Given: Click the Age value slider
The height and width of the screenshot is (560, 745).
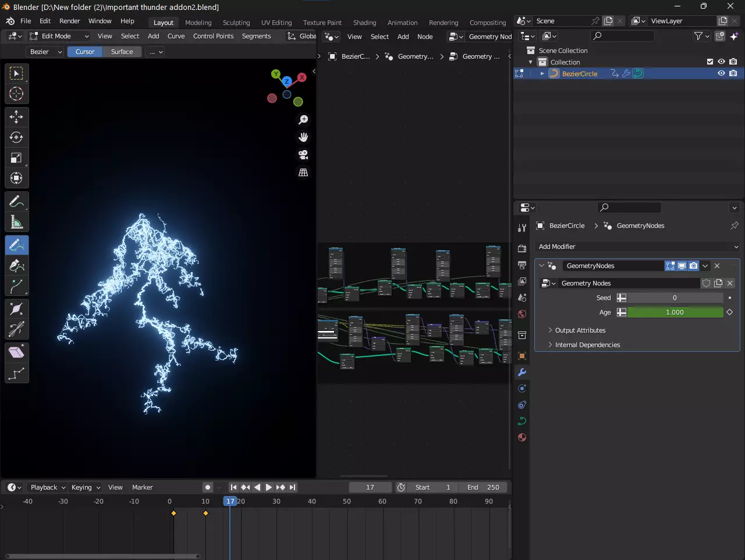Looking at the screenshot, I should point(675,312).
